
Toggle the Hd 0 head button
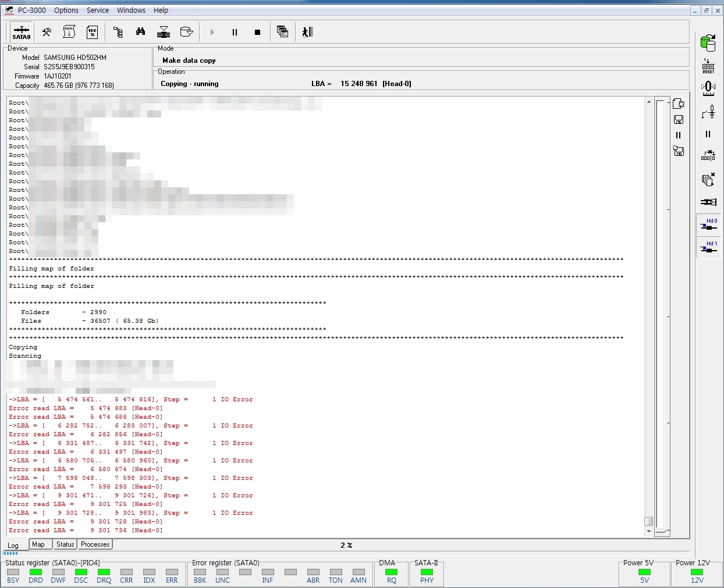coord(708,224)
